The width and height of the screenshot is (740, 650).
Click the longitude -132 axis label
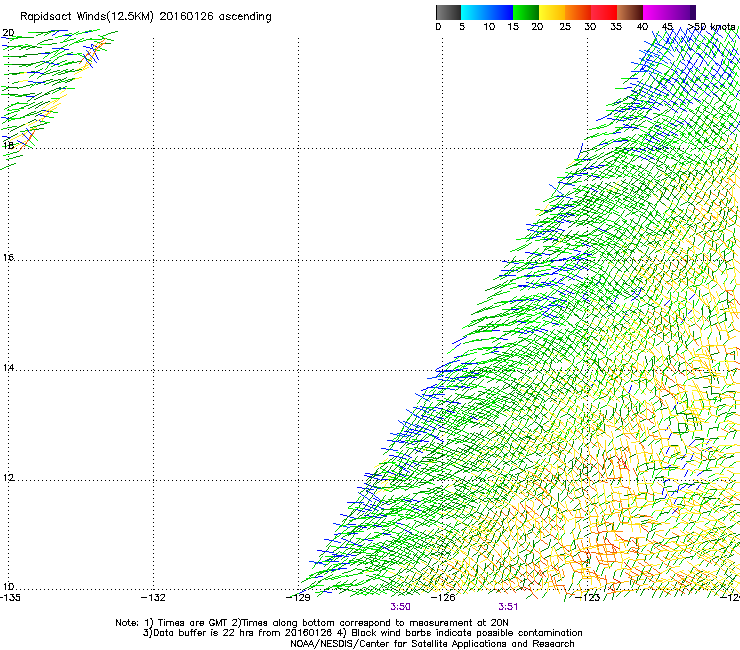pyautogui.click(x=153, y=598)
